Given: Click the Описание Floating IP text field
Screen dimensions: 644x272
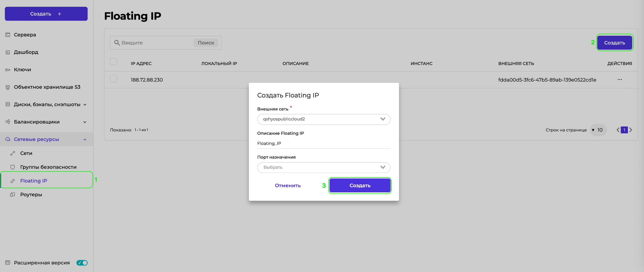Looking at the screenshot, I should 324,143.
